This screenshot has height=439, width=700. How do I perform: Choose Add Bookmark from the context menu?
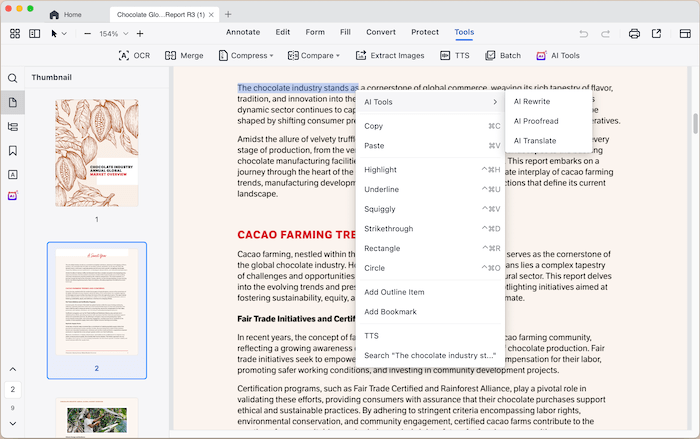(x=390, y=312)
